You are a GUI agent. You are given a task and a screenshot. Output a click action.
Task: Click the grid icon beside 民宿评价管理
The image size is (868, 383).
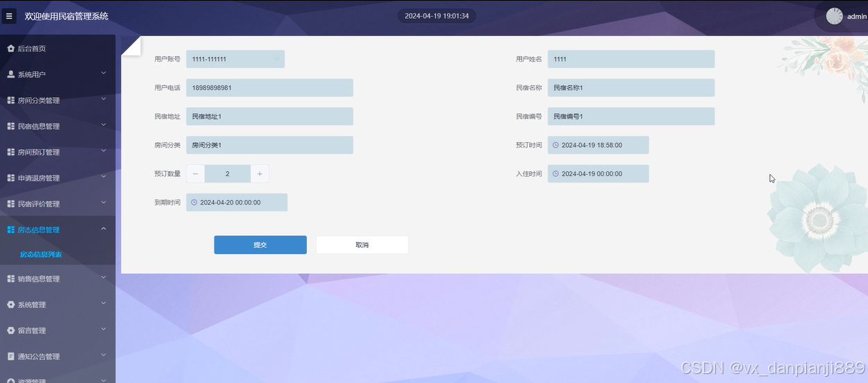tap(10, 204)
